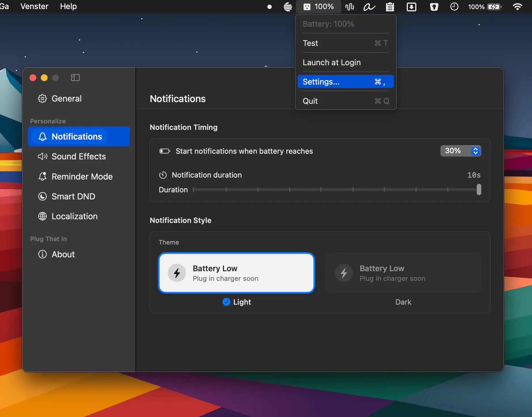The image size is (532, 417).
Task: Open the clipboard icon in menu bar
Action: (x=390, y=7)
